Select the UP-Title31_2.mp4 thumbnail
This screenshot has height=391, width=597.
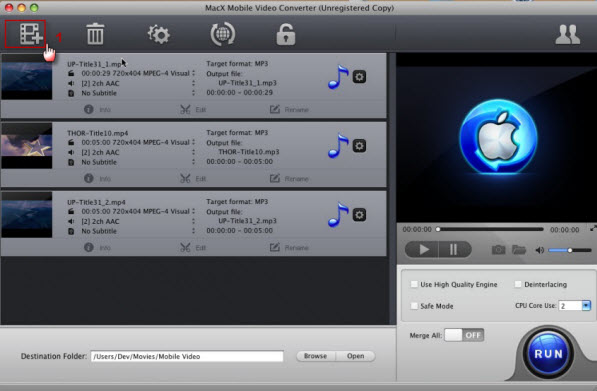point(27,215)
